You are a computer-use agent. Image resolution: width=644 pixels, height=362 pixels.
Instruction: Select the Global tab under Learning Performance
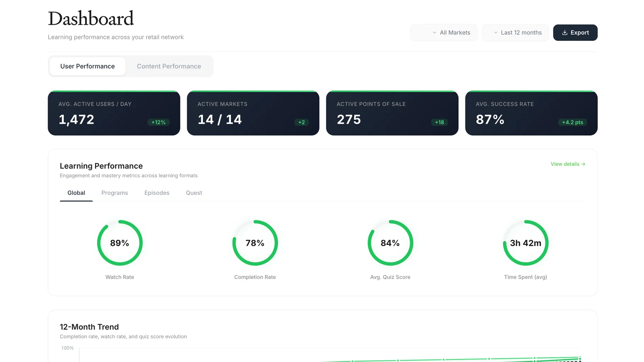pyautogui.click(x=76, y=193)
